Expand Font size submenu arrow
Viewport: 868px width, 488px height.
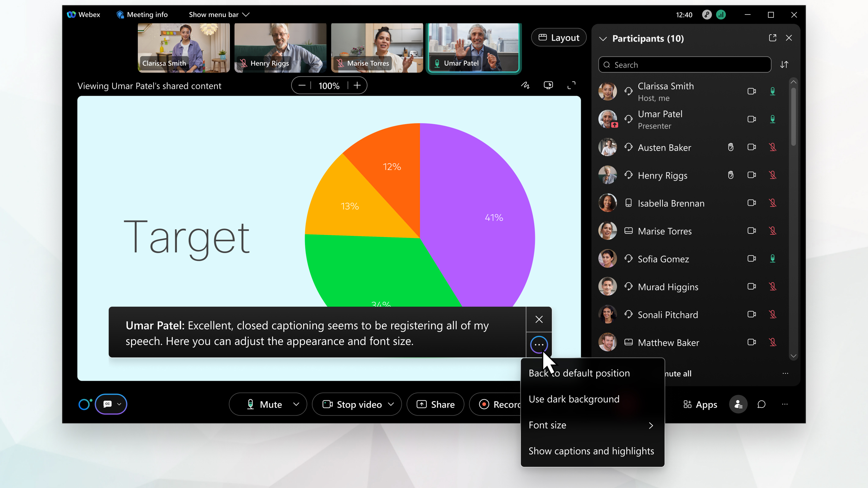[651, 425]
